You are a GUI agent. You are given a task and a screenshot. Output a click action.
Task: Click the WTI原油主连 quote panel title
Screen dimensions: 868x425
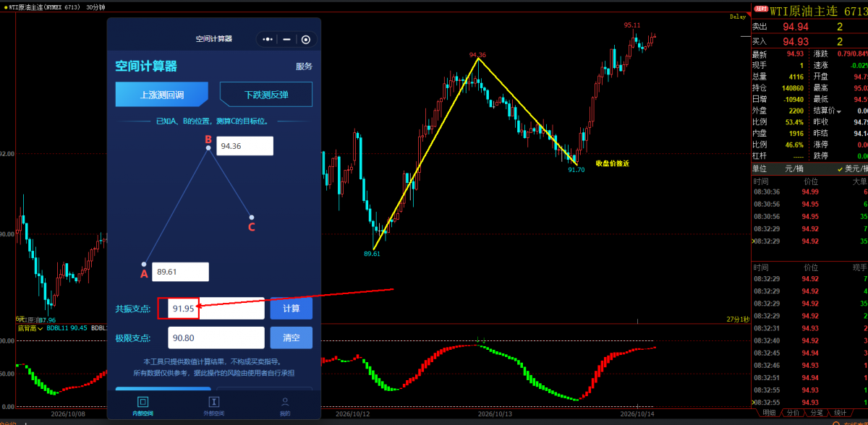(805, 10)
